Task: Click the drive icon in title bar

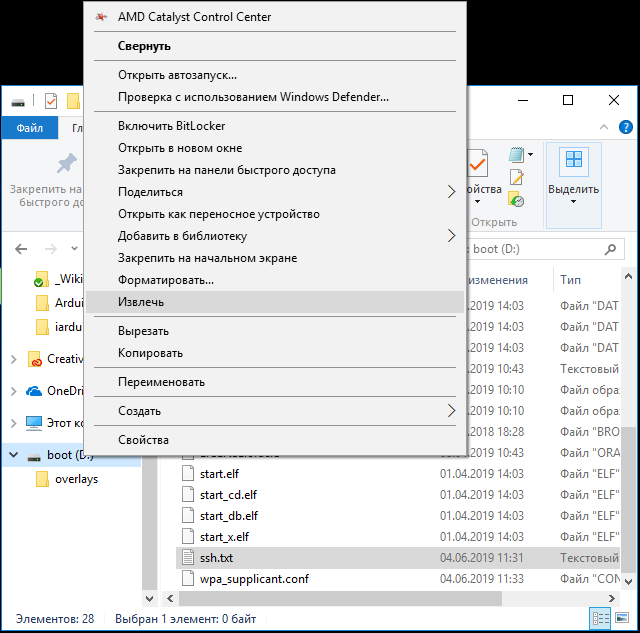Action: click(18, 102)
